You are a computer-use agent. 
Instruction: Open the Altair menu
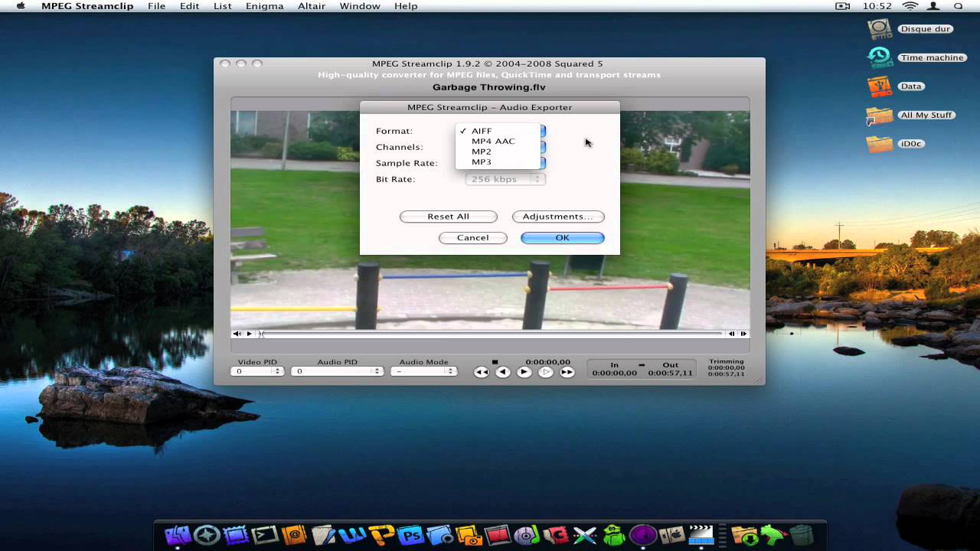pos(311,6)
